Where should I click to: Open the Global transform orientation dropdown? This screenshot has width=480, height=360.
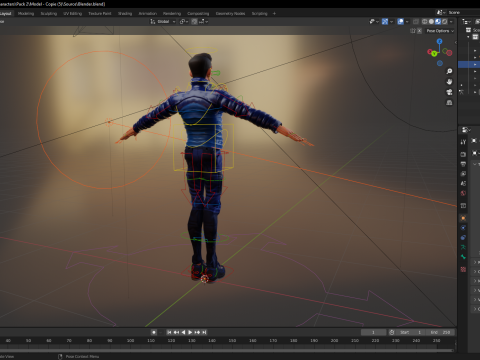coord(163,21)
